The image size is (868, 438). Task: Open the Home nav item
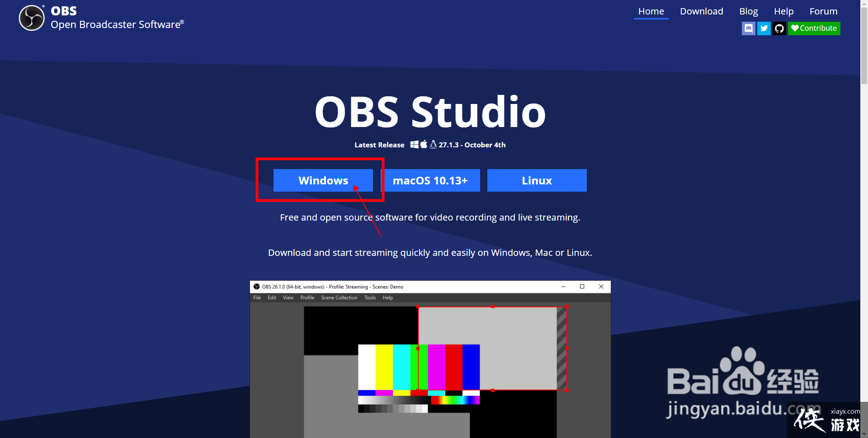[651, 11]
